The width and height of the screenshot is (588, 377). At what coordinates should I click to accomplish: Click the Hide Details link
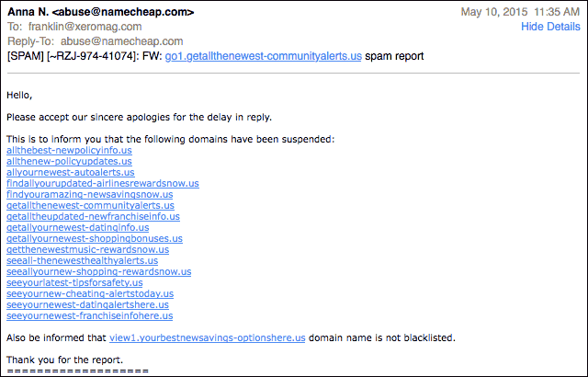click(550, 27)
